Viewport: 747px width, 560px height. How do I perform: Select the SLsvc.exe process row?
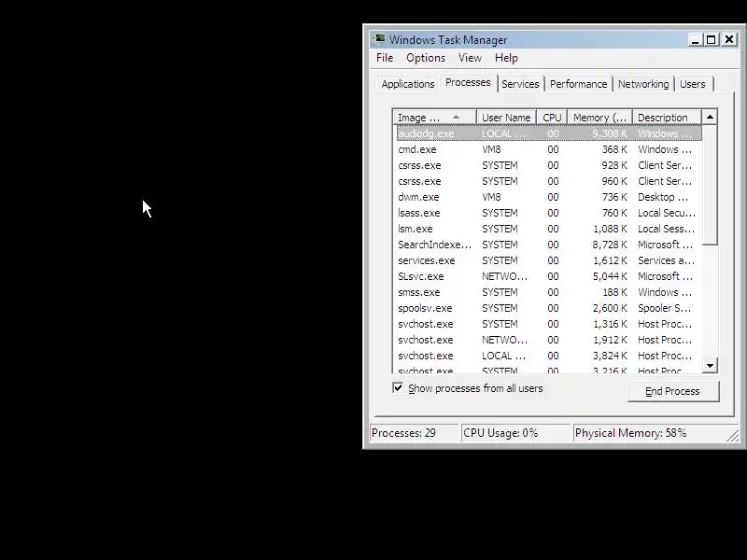pyautogui.click(x=549, y=276)
